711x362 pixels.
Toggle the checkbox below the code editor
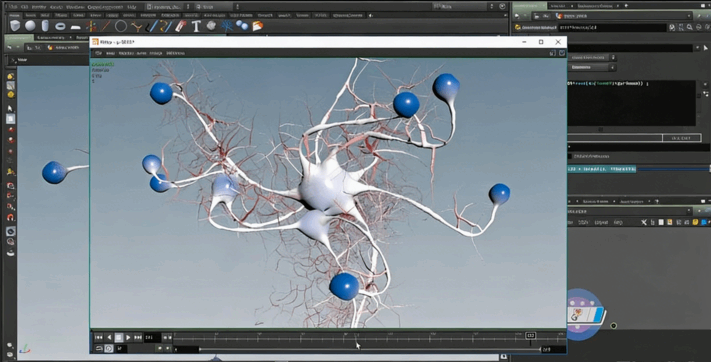click(x=570, y=156)
